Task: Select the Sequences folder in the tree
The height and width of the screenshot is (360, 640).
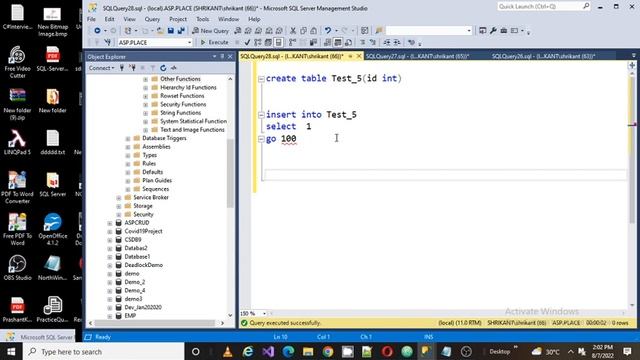Action: coord(156,189)
